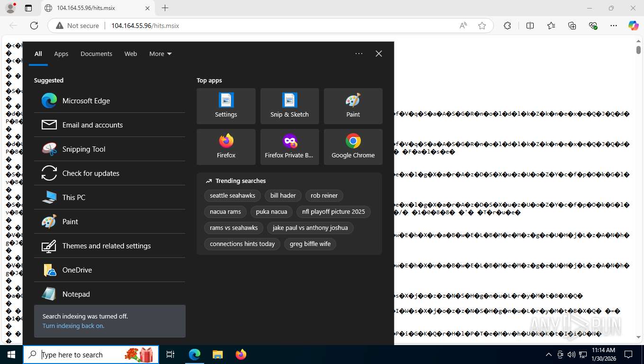
Task: Open search panel options ellipsis
Action: pos(359,54)
